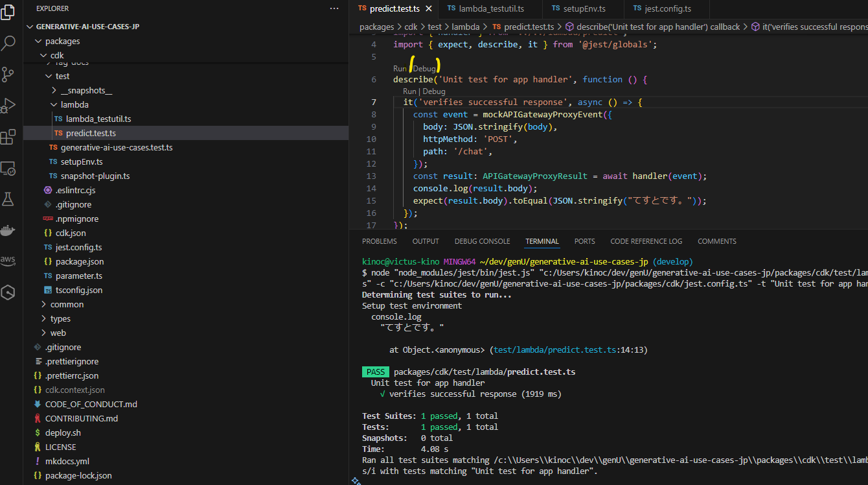Viewport: 868px width, 485px height.
Task: Expand the types folder
Action: coord(43,318)
